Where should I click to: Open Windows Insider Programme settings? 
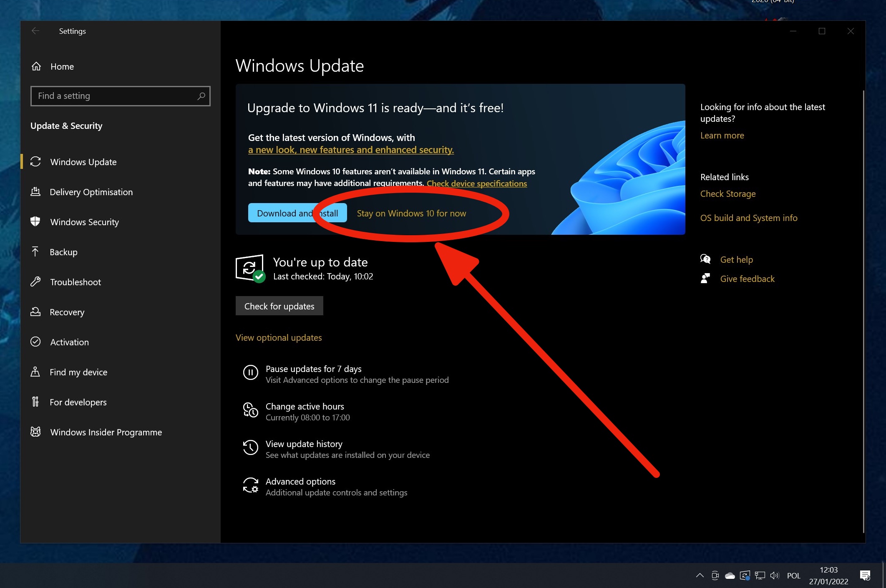tap(106, 432)
